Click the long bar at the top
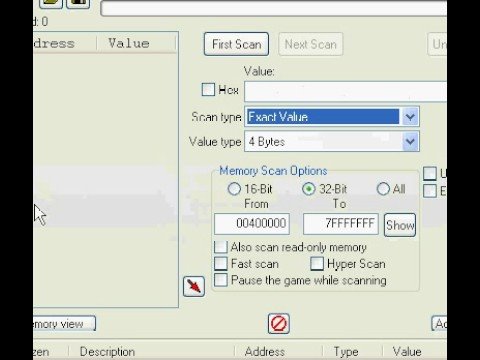Screen dimensions: 480x360 274,8
